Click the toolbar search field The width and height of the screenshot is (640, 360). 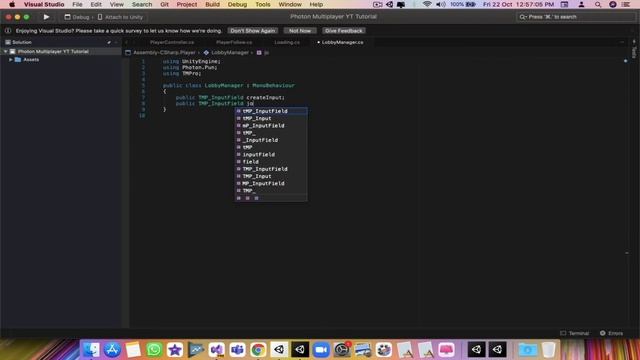[576, 17]
